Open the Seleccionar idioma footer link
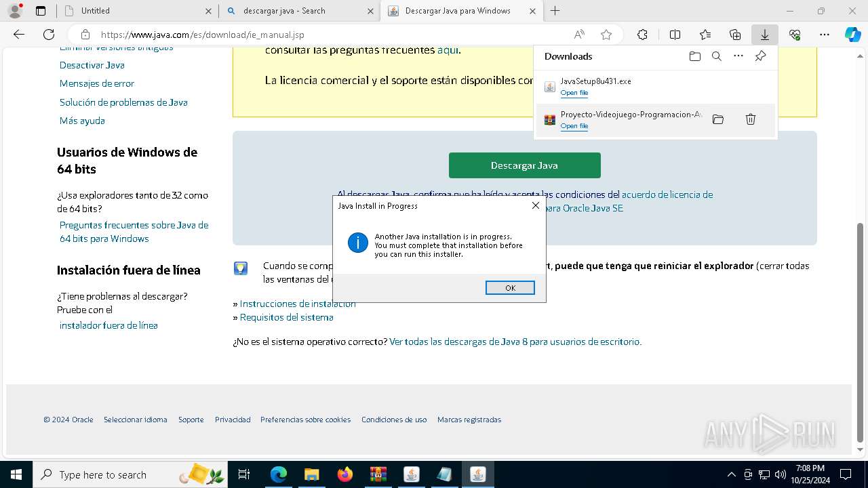Image resolution: width=868 pixels, height=488 pixels. pos(136,420)
